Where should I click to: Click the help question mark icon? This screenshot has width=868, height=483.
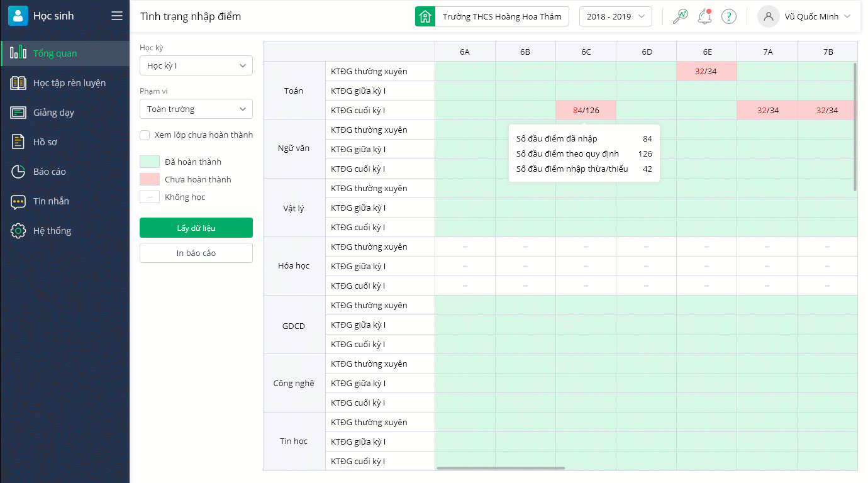point(728,16)
